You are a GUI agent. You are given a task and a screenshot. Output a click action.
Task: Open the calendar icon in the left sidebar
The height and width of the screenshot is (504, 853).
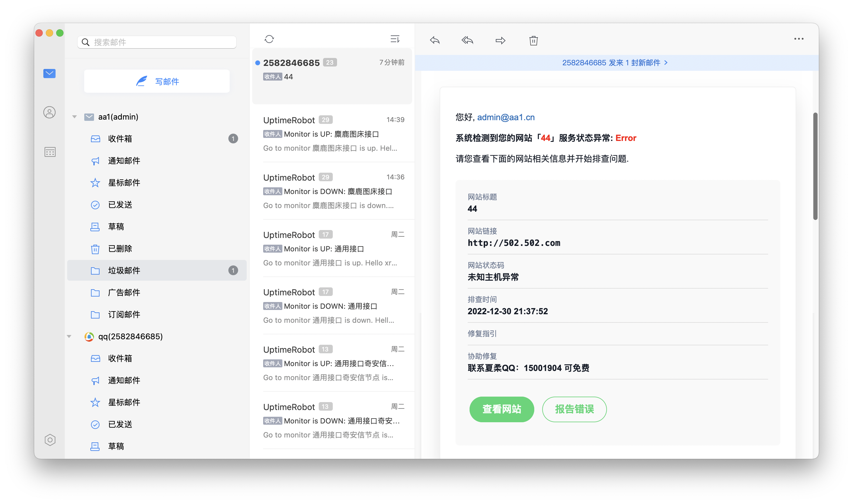[50, 152]
